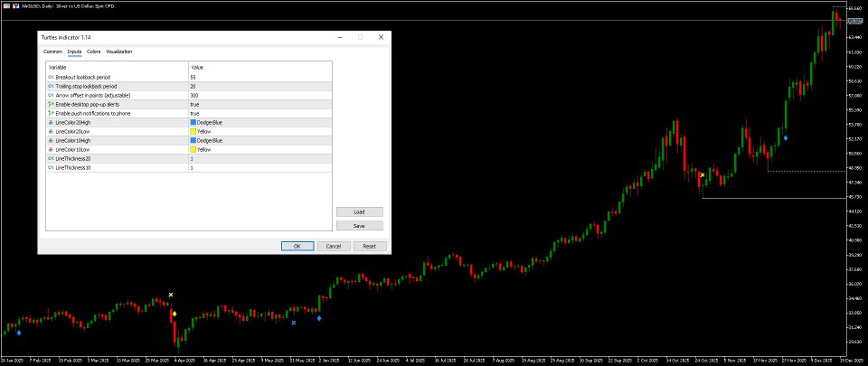868x366 pixels.
Task: Open the LineColor10High DodgerBlue color swatch
Action: point(193,140)
